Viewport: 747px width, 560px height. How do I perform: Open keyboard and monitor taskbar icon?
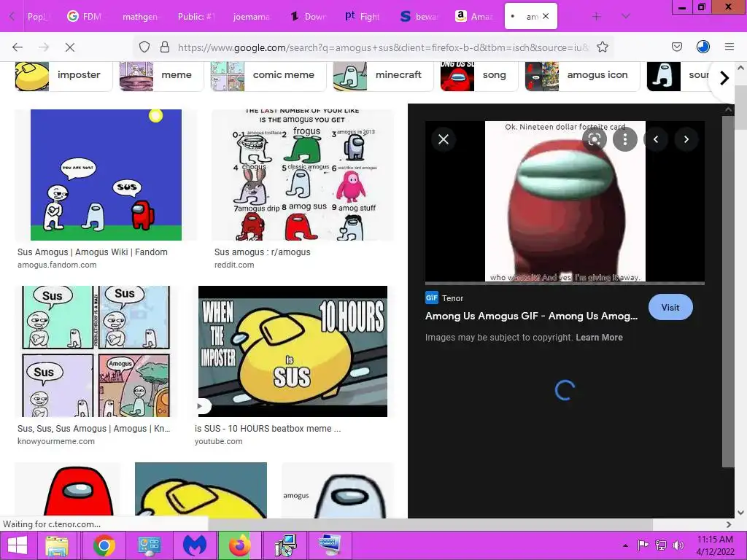[330, 545]
